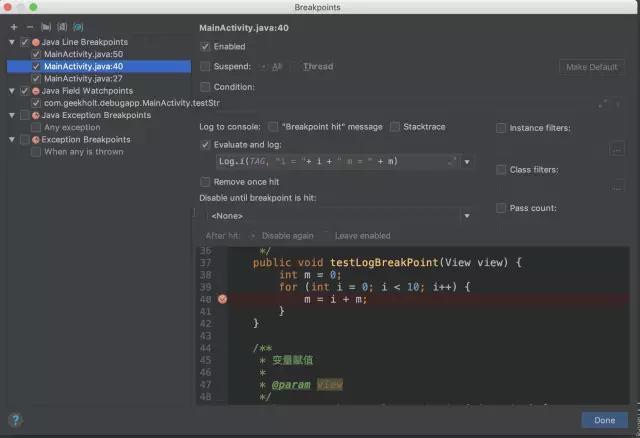Screen dimensions: 640x438
Task: Select the Suspend Thread radio button
Action: point(295,67)
